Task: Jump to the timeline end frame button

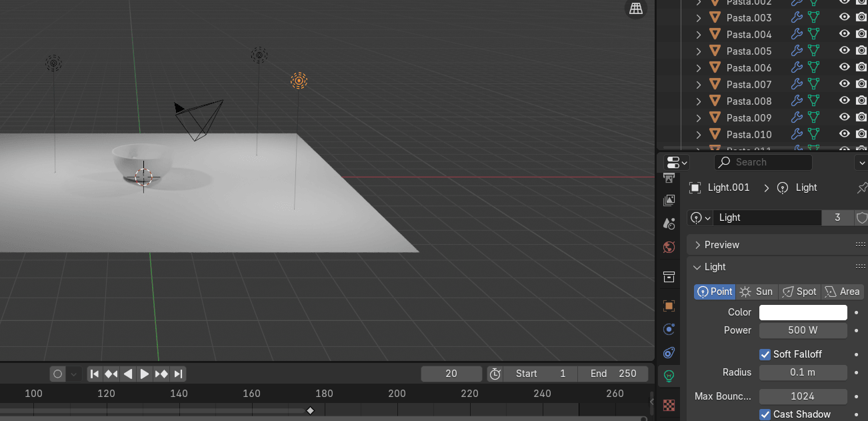Action: pyautogui.click(x=178, y=374)
